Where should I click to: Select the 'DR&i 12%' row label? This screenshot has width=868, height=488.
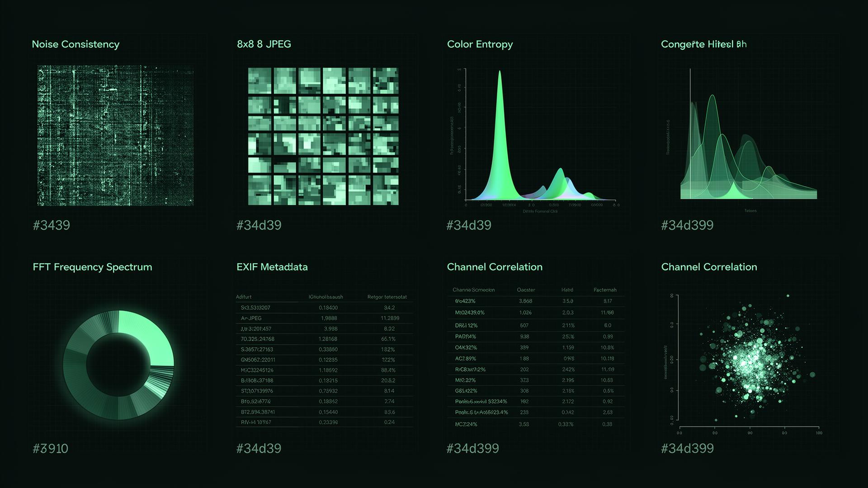(x=466, y=326)
